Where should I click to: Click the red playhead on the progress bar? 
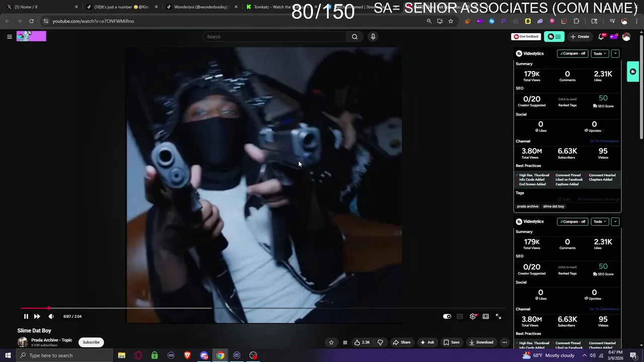(x=49, y=308)
